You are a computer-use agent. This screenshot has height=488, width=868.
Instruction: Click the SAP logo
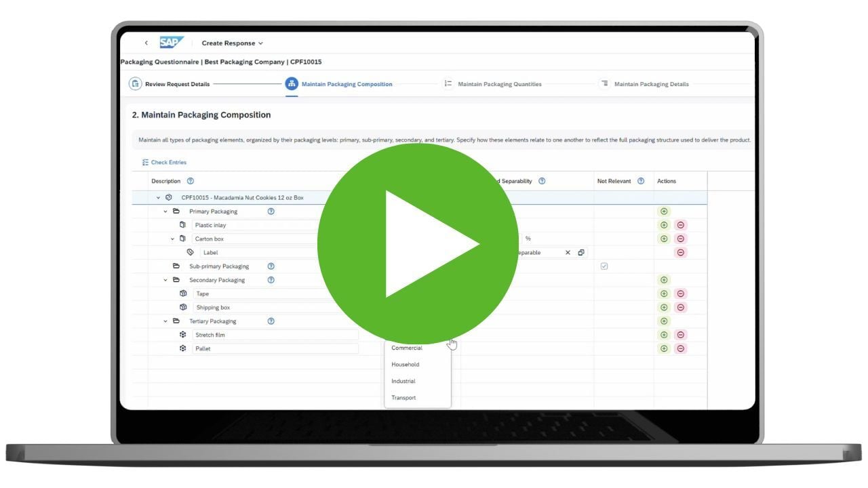(x=172, y=43)
